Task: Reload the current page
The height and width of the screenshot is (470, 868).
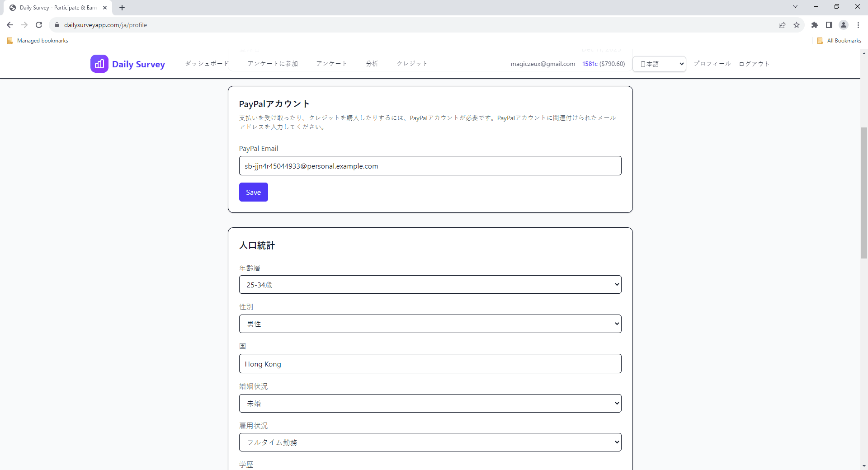Action: point(39,25)
